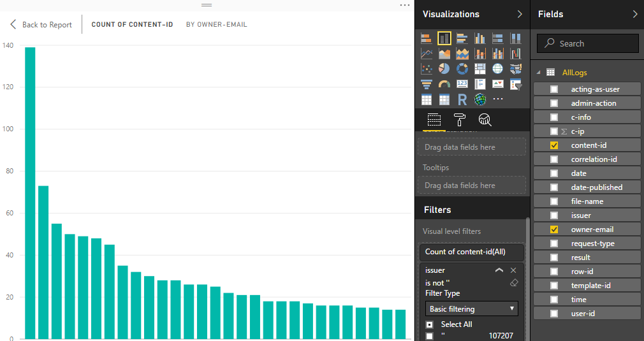Screen dimensions: 644x341
Task: Open the Count of content-id(All) filter
Action: click(471, 252)
